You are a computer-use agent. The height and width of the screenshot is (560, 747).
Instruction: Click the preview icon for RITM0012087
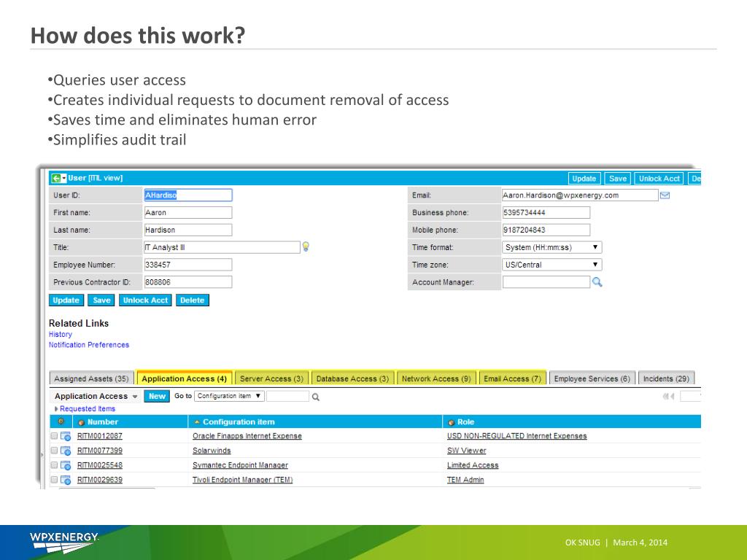coord(66,436)
